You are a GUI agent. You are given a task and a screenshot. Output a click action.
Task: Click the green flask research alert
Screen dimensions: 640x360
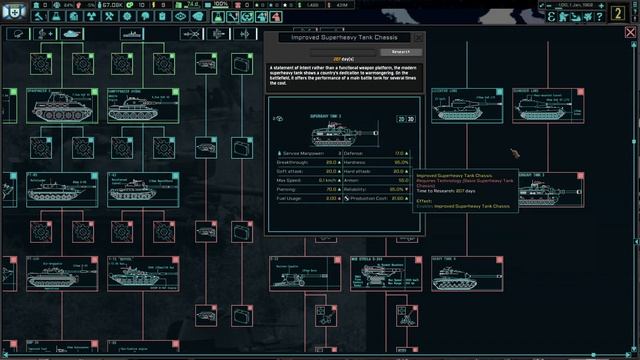(x=218, y=17)
